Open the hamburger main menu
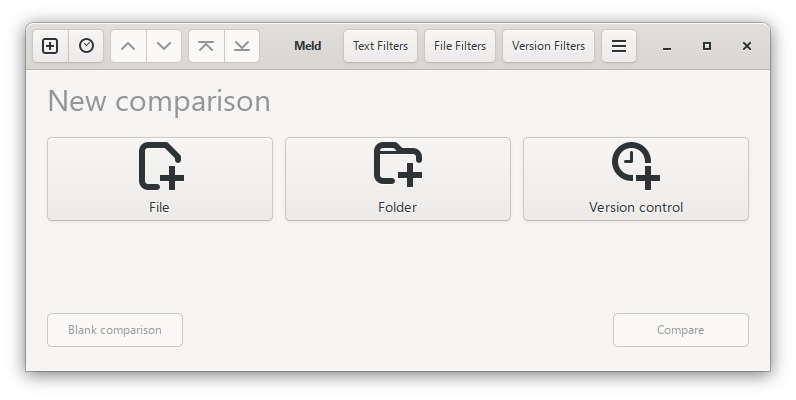The image size is (796, 400). pos(619,46)
